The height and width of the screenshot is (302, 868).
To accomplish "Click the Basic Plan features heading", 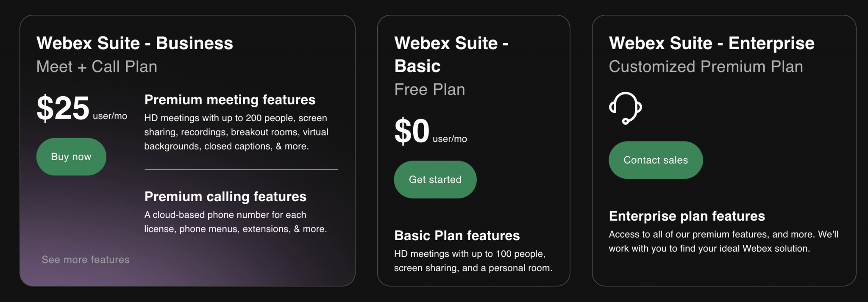I will 457,236.
